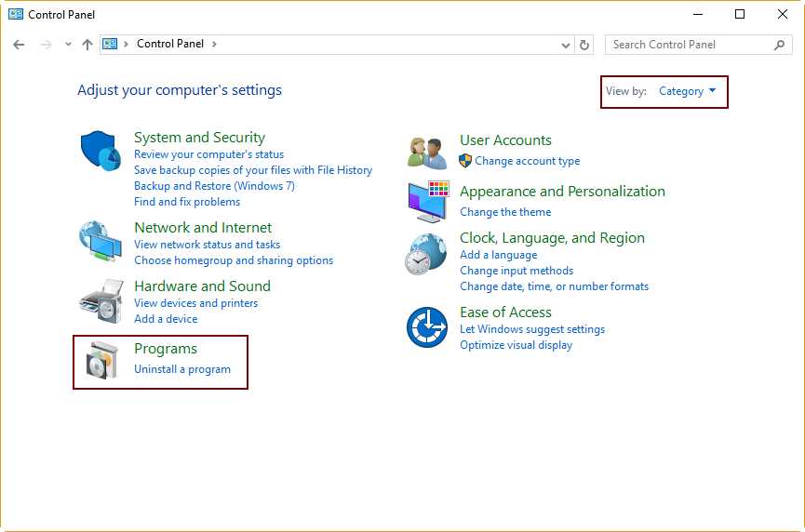Screen dimensions: 805x532
Task: Click Review your computer's status
Action: coord(209,154)
